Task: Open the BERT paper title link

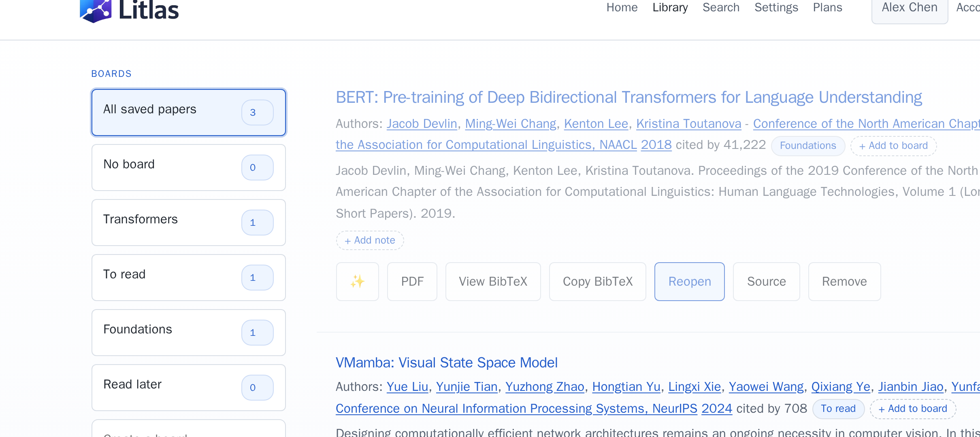Action: (628, 98)
